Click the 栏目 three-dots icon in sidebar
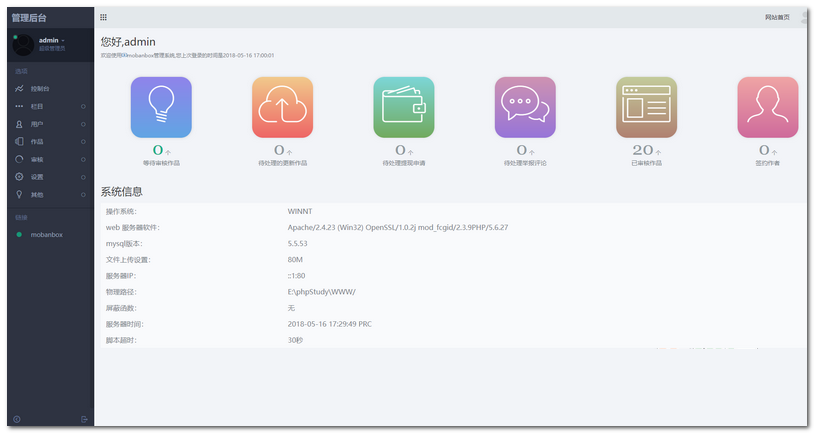 (x=19, y=106)
